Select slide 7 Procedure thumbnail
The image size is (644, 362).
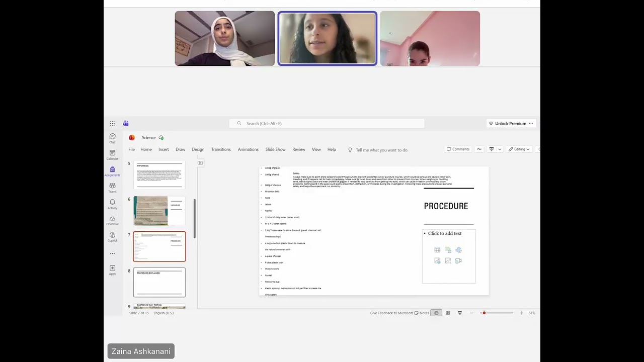pos(159,246)
